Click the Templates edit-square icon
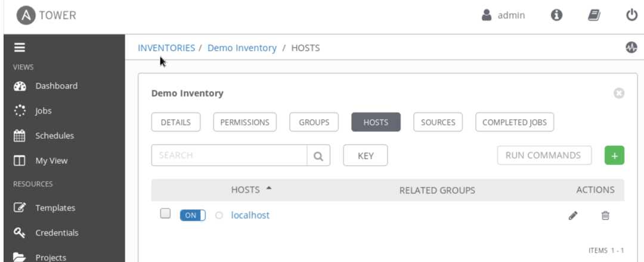Screen dimensions: 644x262 [20, 207]
